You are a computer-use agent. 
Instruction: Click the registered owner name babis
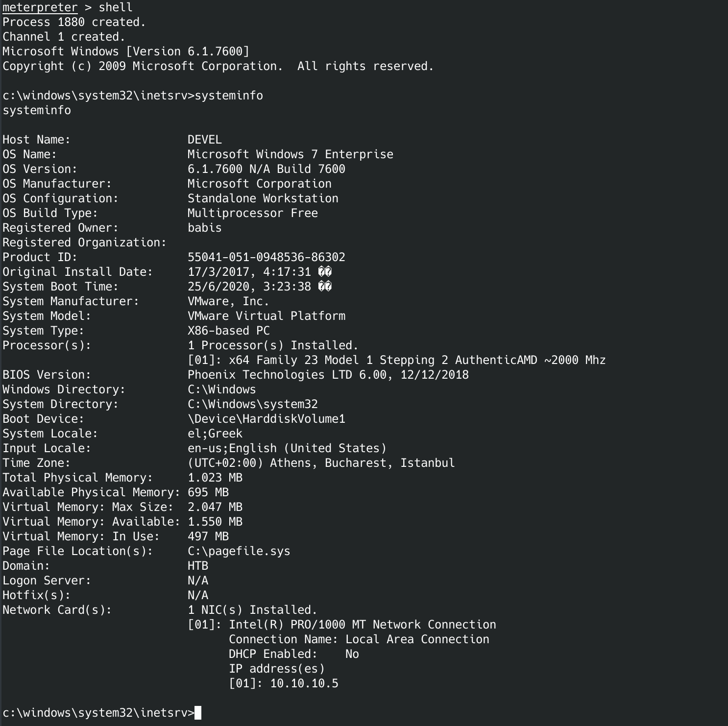tap(204, 228)
